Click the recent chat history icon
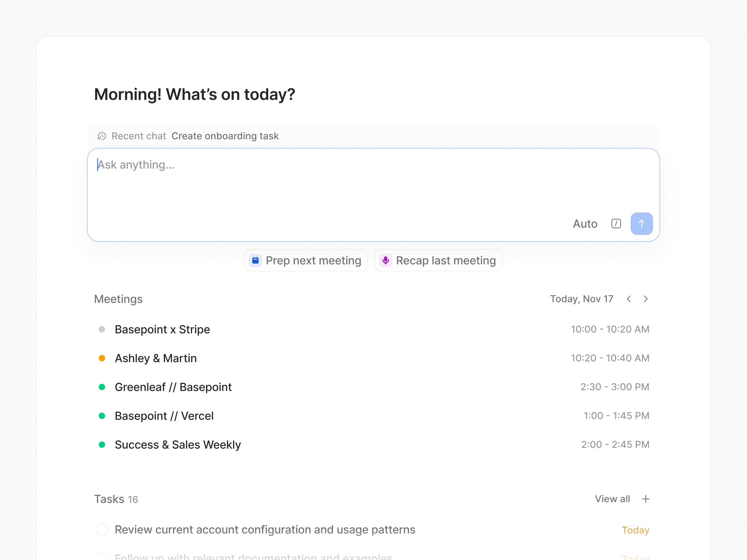 (102, 136)
